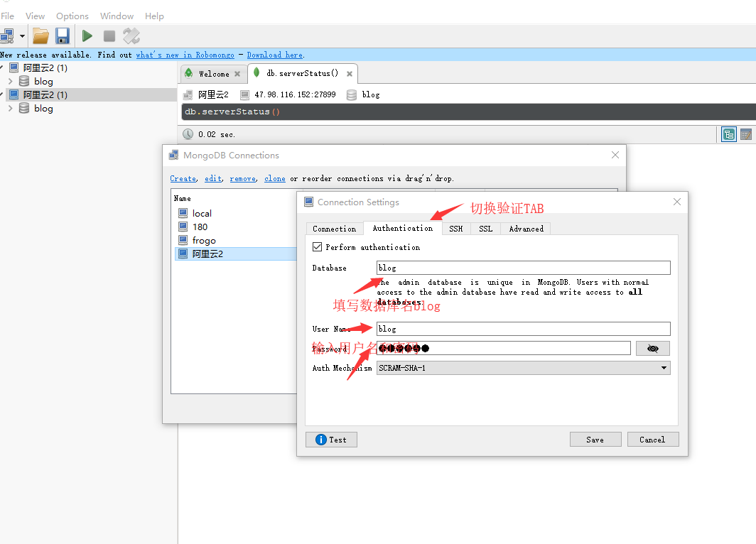Viewport: 756px width, 544px height.
Task: Toggle password visibility with the eye button
Action: pos(653,349)
